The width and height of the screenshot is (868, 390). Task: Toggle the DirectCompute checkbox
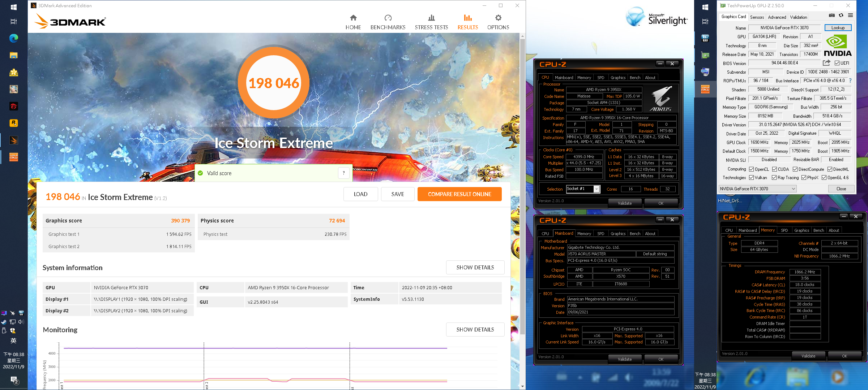[795, 169]
